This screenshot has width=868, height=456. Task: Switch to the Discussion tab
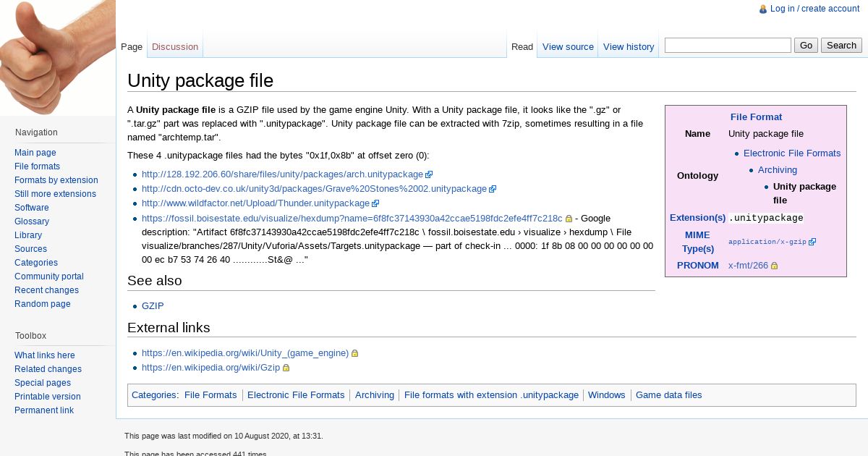175,46
